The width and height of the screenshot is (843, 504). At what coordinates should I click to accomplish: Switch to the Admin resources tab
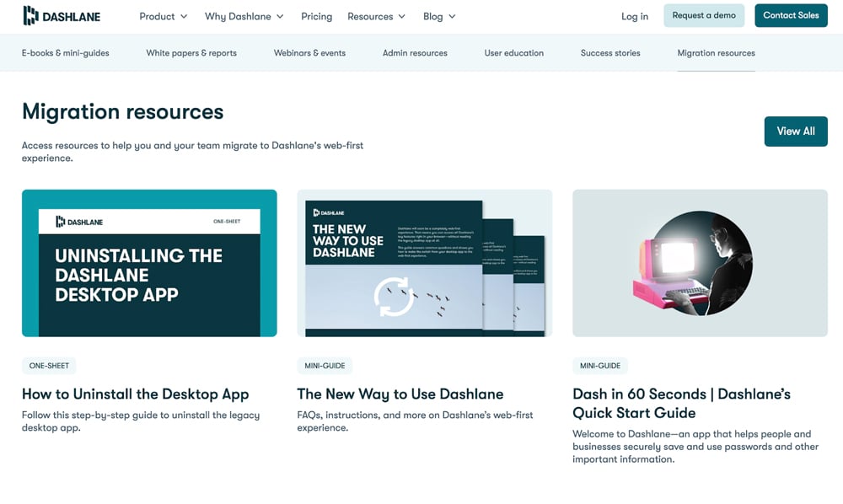[x=415, y=53]
